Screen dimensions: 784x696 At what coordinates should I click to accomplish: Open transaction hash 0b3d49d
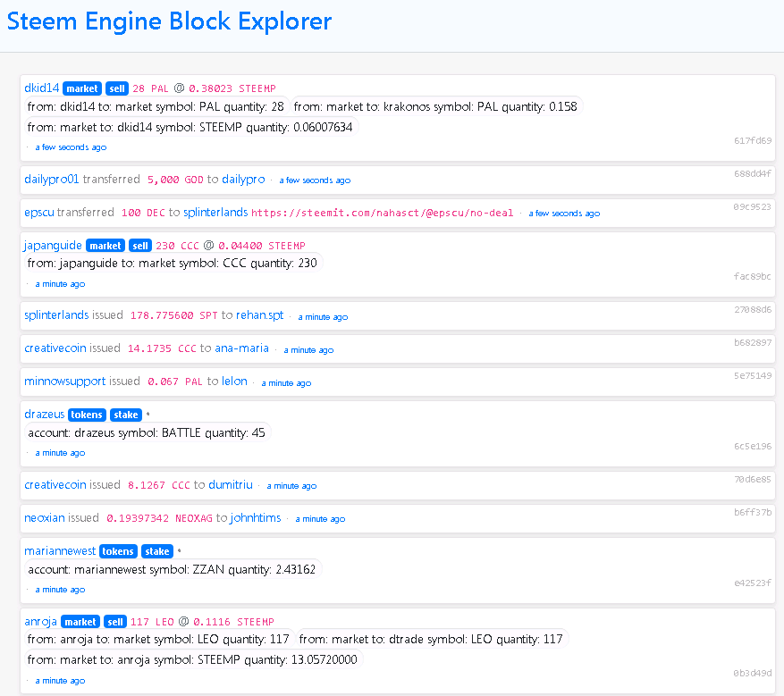(753, 673)
